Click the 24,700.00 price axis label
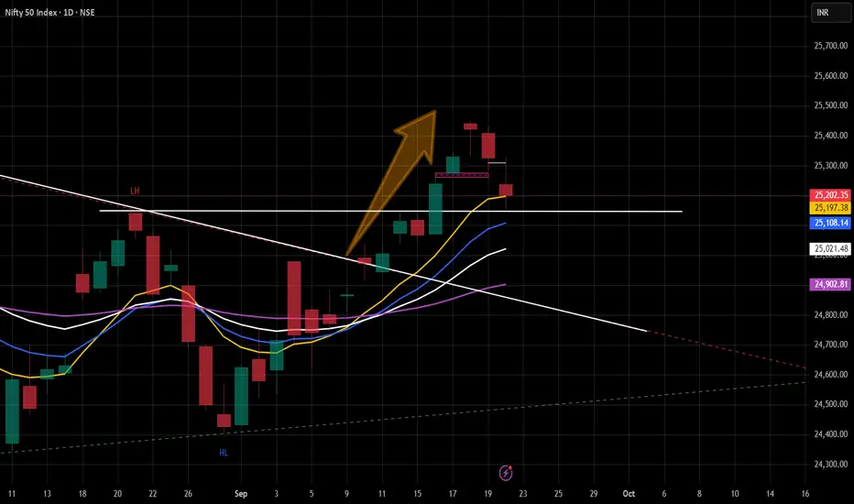The width and height of the screenshot is (854, 504). 830,345
